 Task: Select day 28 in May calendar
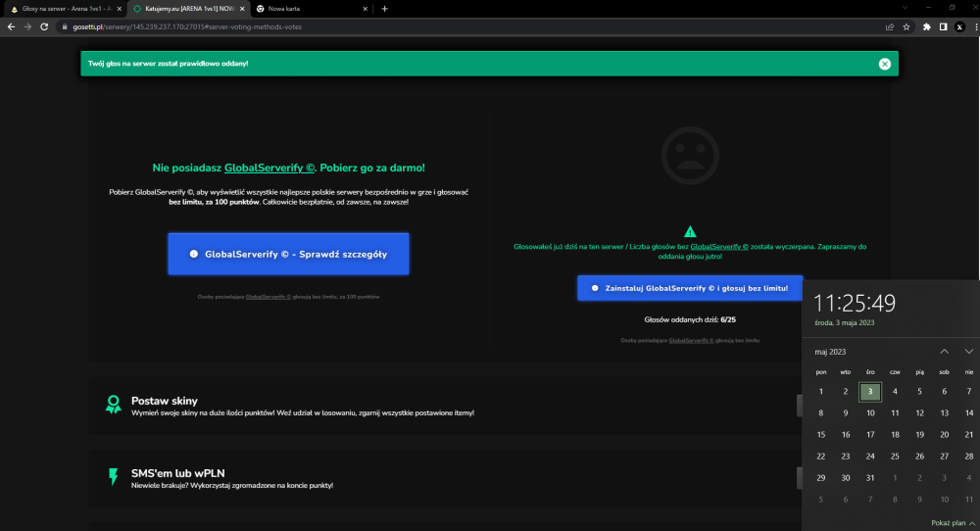tap(969, 456)
